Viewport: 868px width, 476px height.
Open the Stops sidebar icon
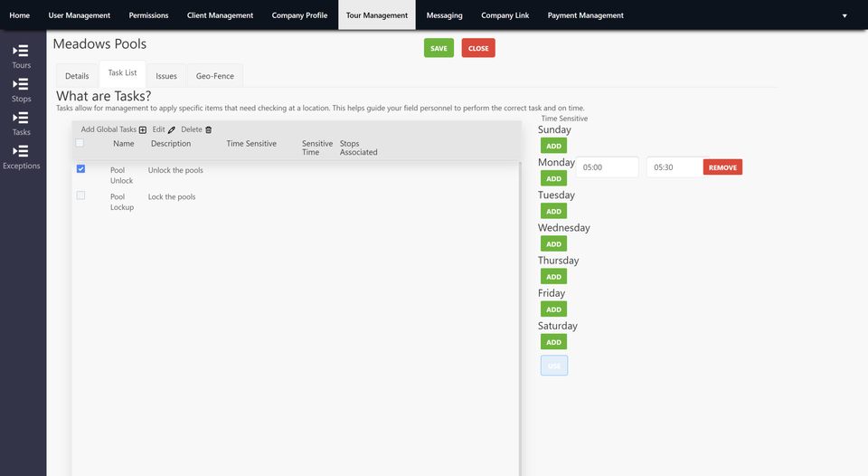click(21, 84)
